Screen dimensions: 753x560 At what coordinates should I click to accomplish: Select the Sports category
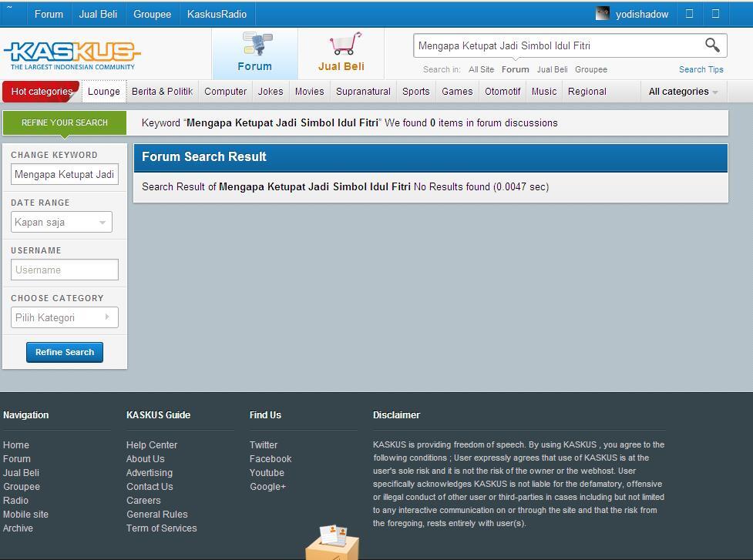pyautogui.click(x=416, y=91)
